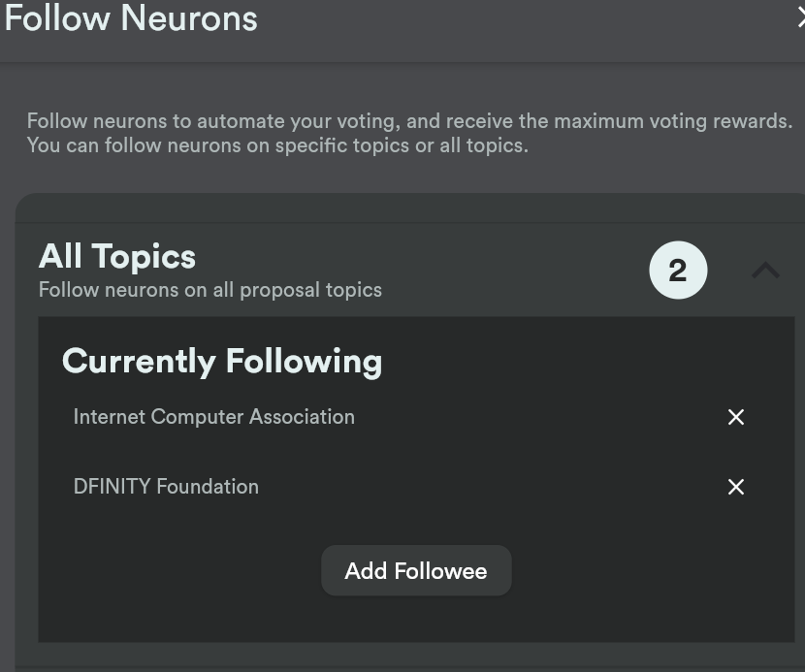The image size is (805, 672).
Task: Select the DFINITY Foundation entry
Action: (x=166, y=487)
